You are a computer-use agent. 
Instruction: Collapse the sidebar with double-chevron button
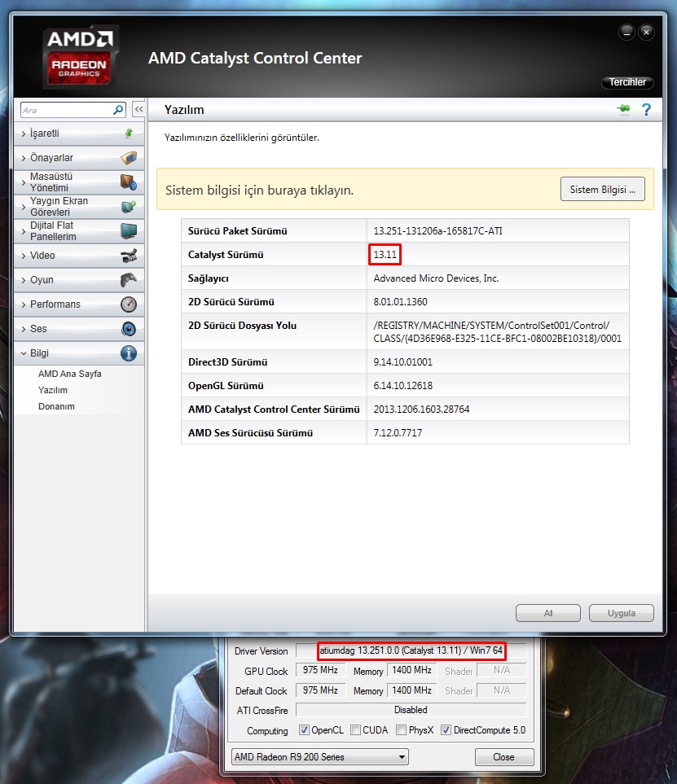[x=138, y=109]
